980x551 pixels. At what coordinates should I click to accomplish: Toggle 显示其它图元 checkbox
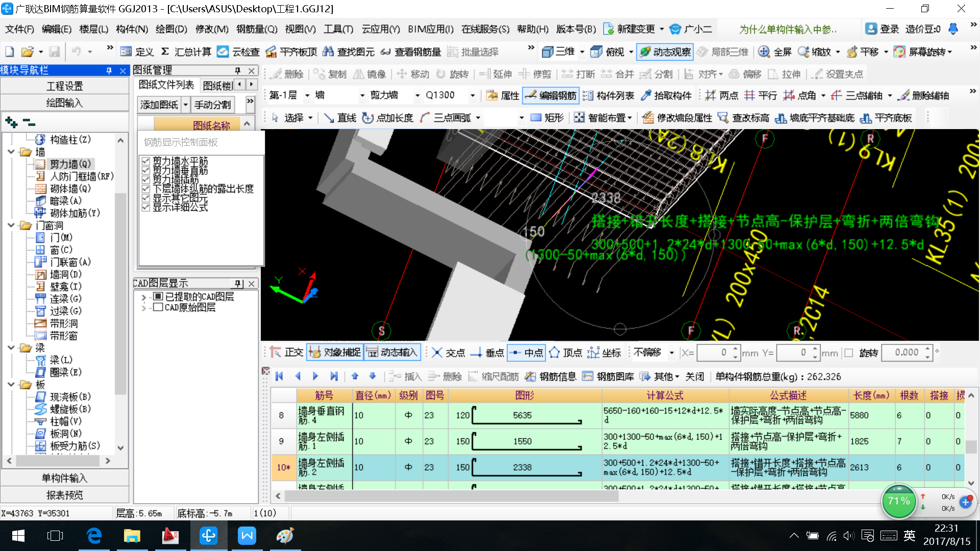click(145, 198)
